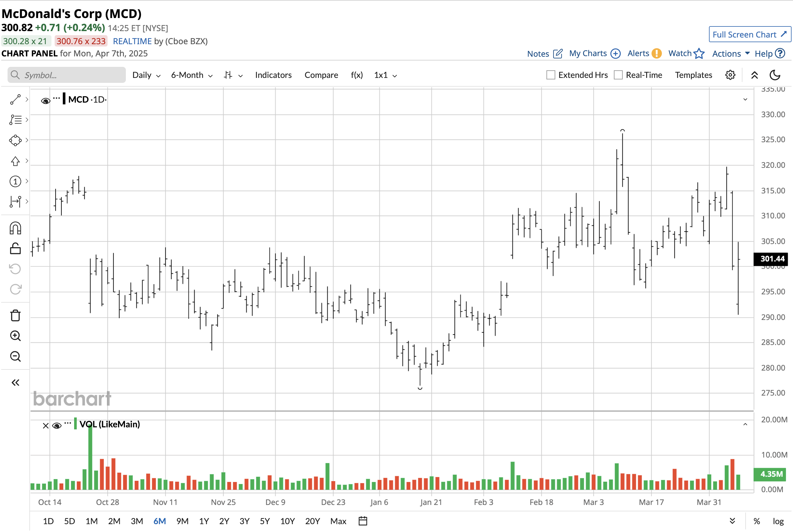Screen dimensions: 793x532
Task: Zoom in using magnifier plus icon
Action: [x=15, y=336]
